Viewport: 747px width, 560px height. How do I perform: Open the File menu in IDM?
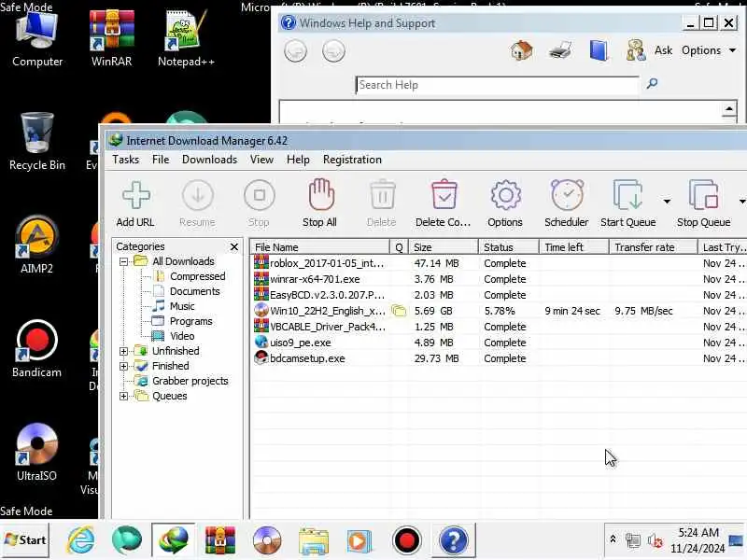coord(161,160)
